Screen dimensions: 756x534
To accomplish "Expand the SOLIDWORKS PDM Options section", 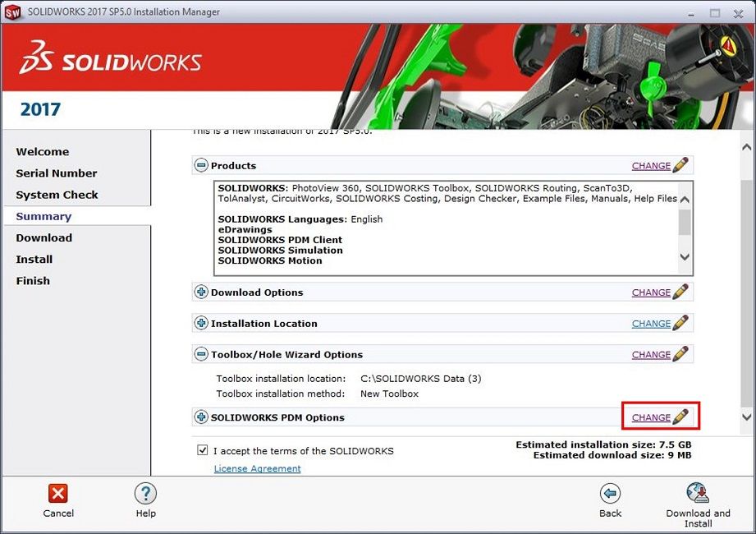I will (201, 417).
